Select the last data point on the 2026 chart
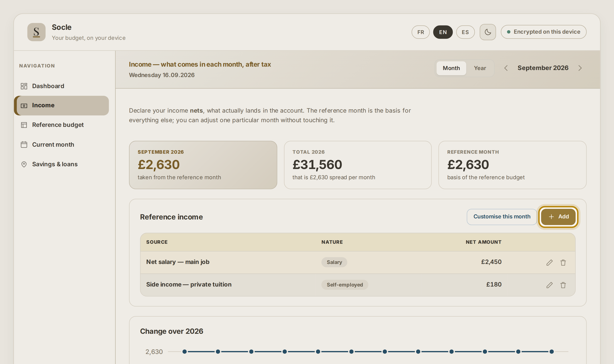 click(x=551, y=352)
